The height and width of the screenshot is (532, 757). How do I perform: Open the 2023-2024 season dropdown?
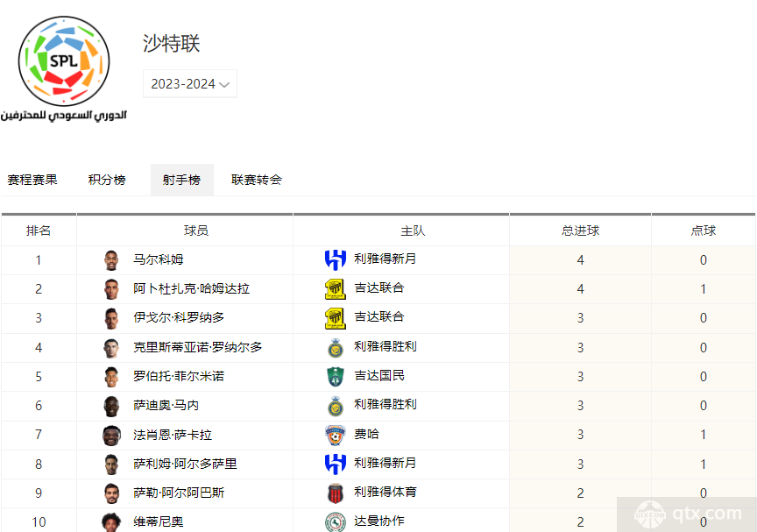(190, 84)
